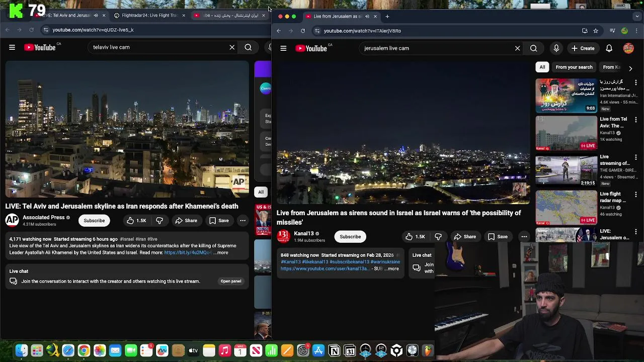
Task: Open more actions for Kanal13 video
Action: coord(524,237)
